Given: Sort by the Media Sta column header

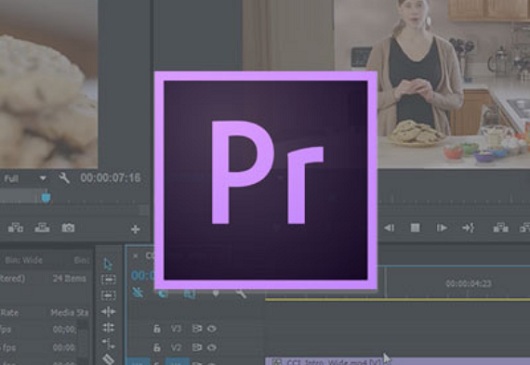Looking at the screenshot, I should [x=69, y=313].
